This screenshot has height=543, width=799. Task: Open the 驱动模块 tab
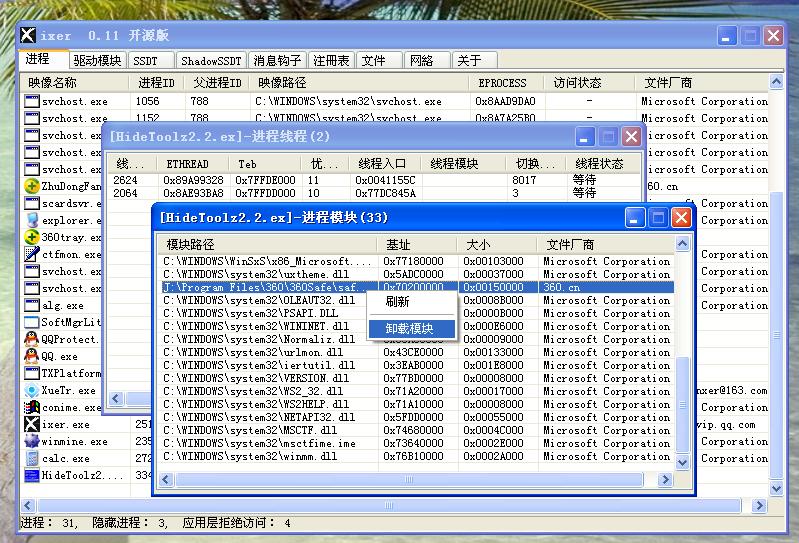(97, 61)
